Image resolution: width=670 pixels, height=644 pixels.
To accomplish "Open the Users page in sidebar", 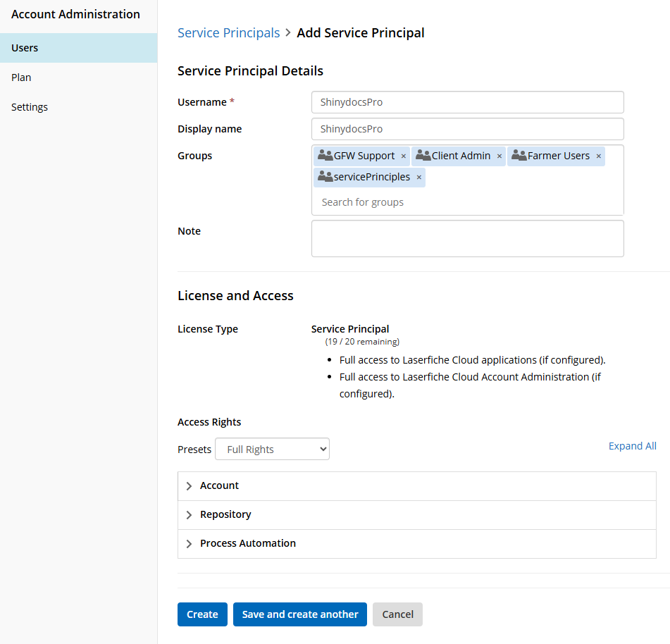I will [25, 48].
